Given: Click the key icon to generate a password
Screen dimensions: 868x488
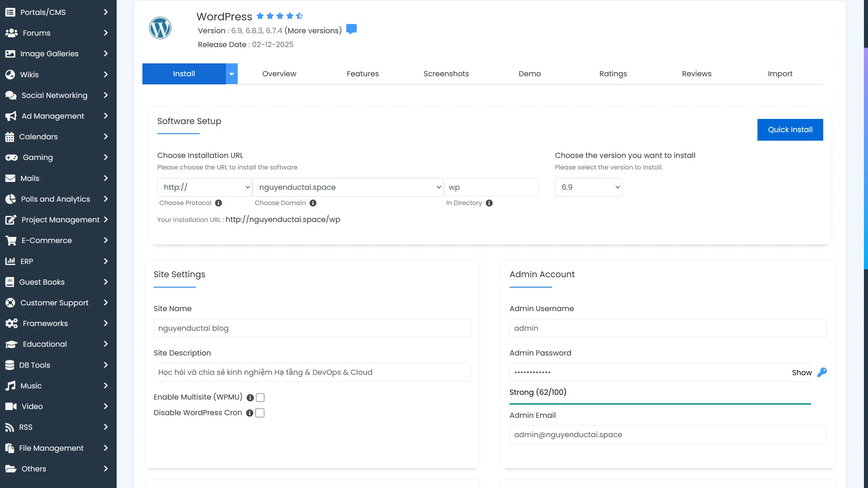Looking at the screenshot, I should (822, 372).
